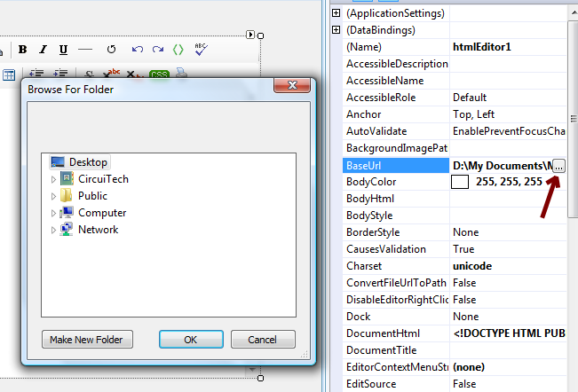Insert a horizontal rule line
Image resolution: width=578 pixels, height=392 pixels.
pos(85,50)
